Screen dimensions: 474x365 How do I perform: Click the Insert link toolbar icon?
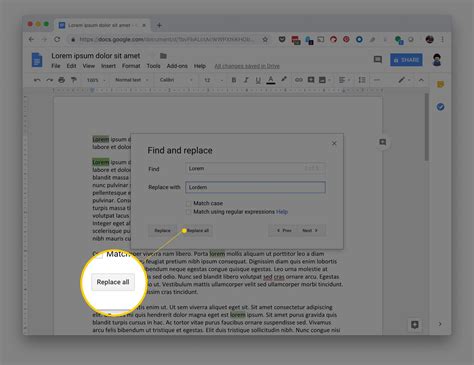point(299,80)
